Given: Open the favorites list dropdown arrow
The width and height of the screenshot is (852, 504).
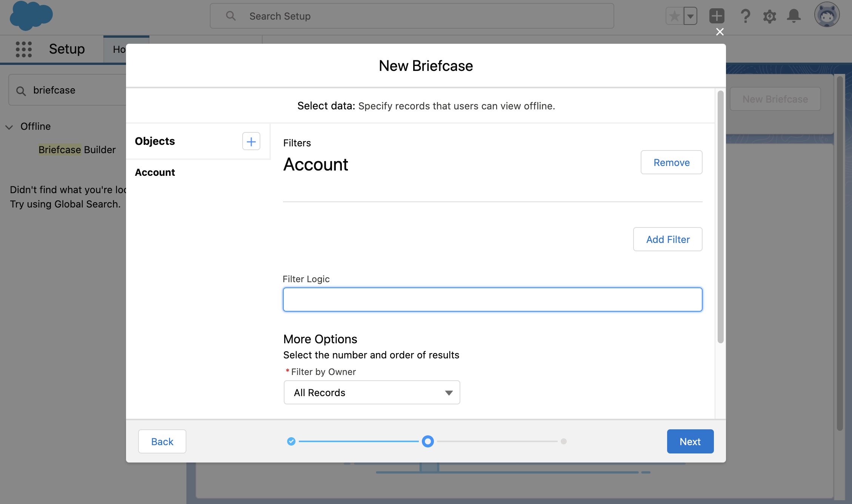Looking at the screenshot, I should tap(690, 16).
